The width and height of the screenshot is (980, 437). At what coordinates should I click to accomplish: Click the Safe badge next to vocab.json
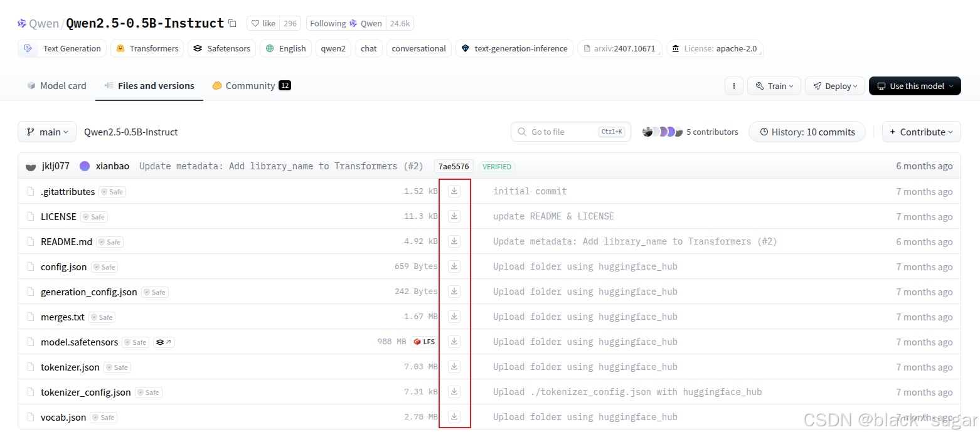tap(104, 418)
